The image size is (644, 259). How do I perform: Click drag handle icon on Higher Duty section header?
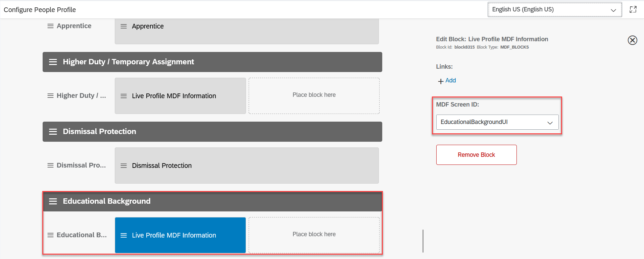point(53,62)
